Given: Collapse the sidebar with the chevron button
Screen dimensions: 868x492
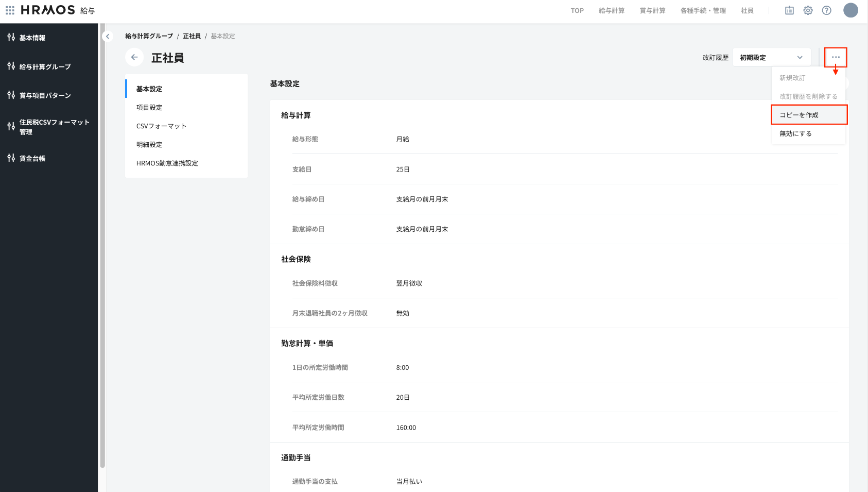Looking at the screenshot, I should [108, 36].
